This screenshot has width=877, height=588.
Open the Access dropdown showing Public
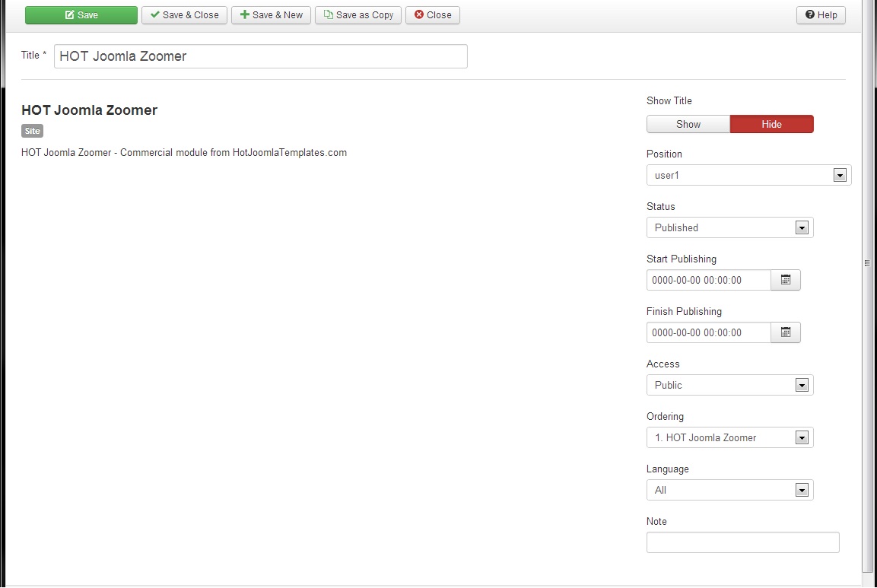point(730,386)
